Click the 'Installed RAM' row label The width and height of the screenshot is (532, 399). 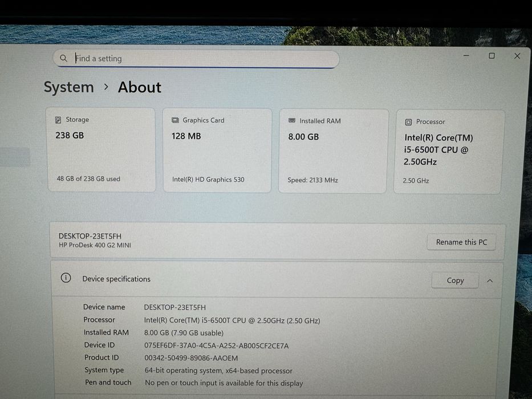(106, 332)
